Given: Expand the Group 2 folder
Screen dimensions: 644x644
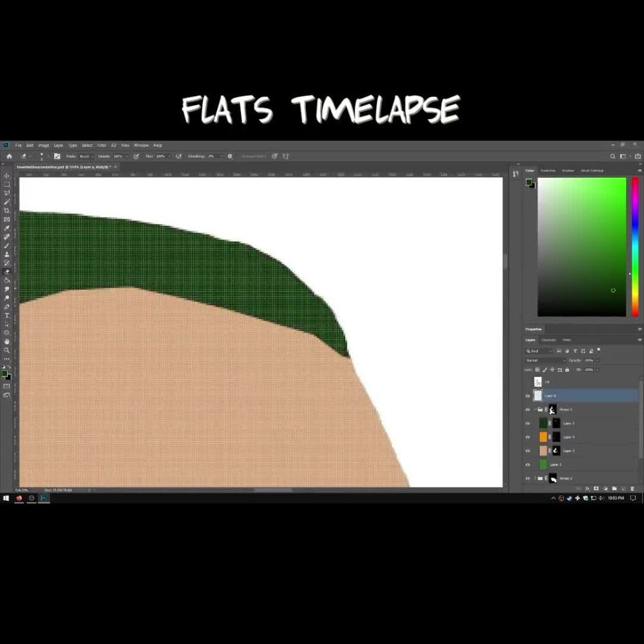Looking at the screenshot, I should 535,478.
